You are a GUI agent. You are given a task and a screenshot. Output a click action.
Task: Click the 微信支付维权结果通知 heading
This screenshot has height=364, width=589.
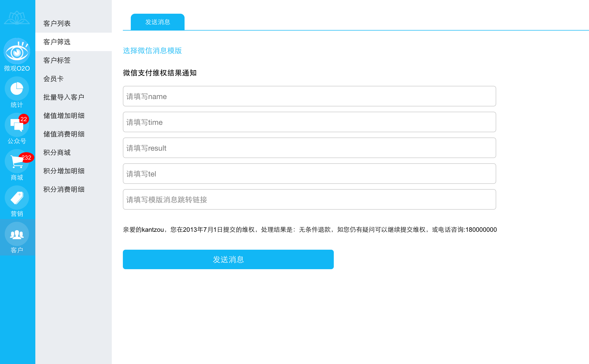pyautogui.click(x=160, y=73)
